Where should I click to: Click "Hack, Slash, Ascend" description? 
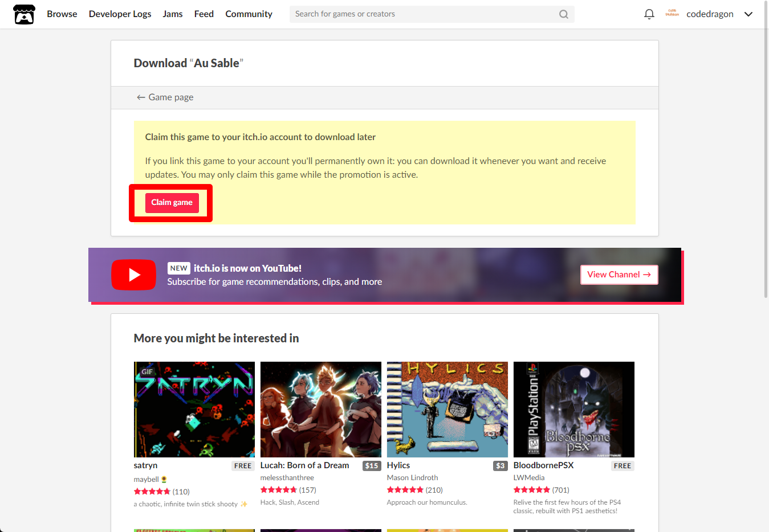coord(290,502)
